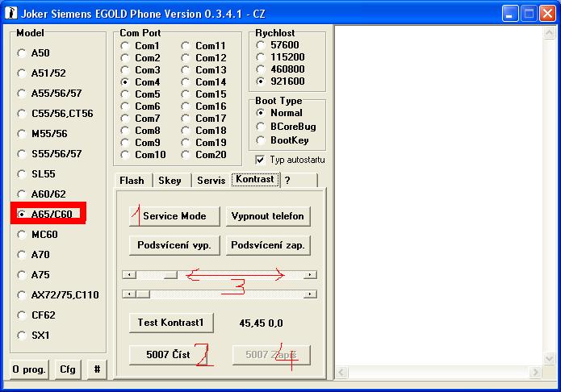Run Test Kontrast1
The height and width of the screenshot is (392, 561).
point(171,323)
